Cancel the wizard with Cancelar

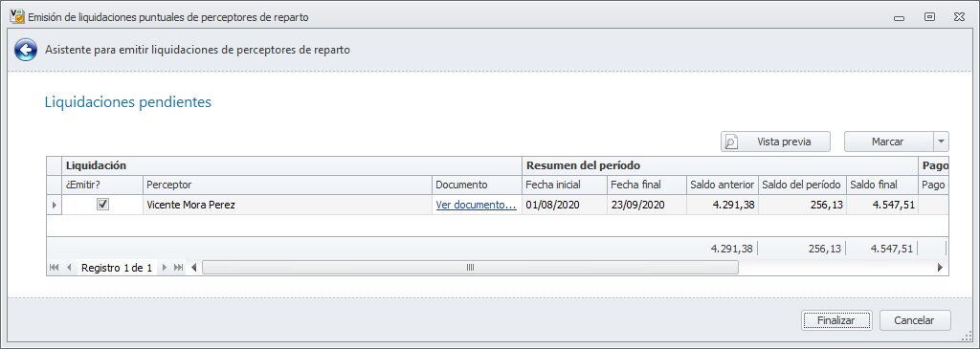click(x=914, y=320)
